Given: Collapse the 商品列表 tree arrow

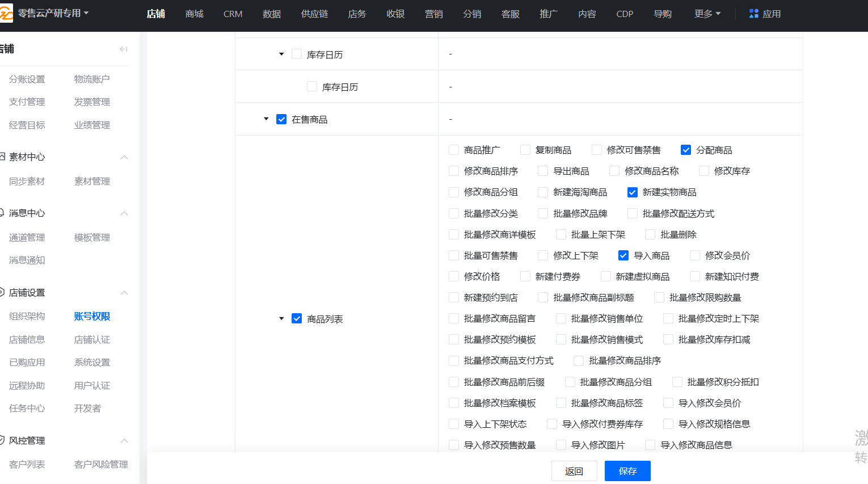Looking at the screenshot, I should 281,319.
